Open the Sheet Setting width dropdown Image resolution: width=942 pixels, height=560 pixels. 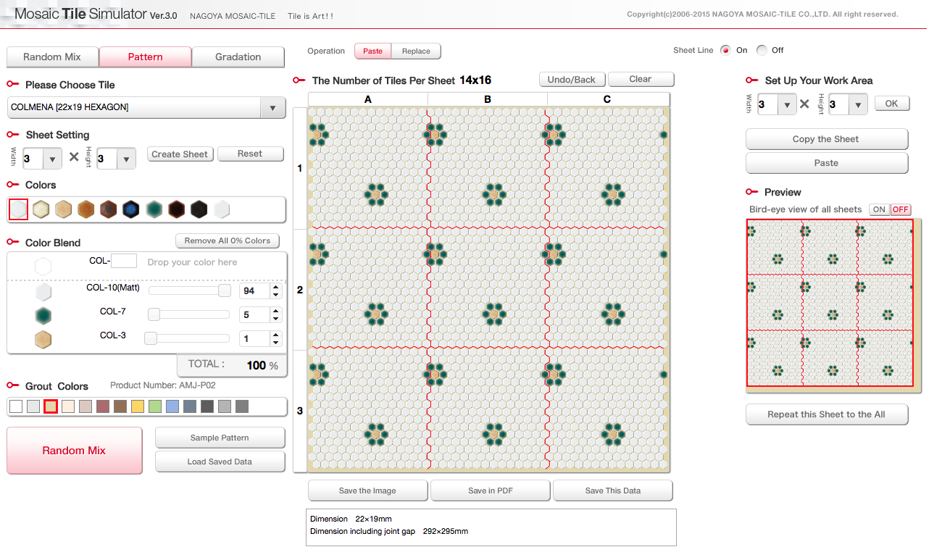[x=54, y=157]
